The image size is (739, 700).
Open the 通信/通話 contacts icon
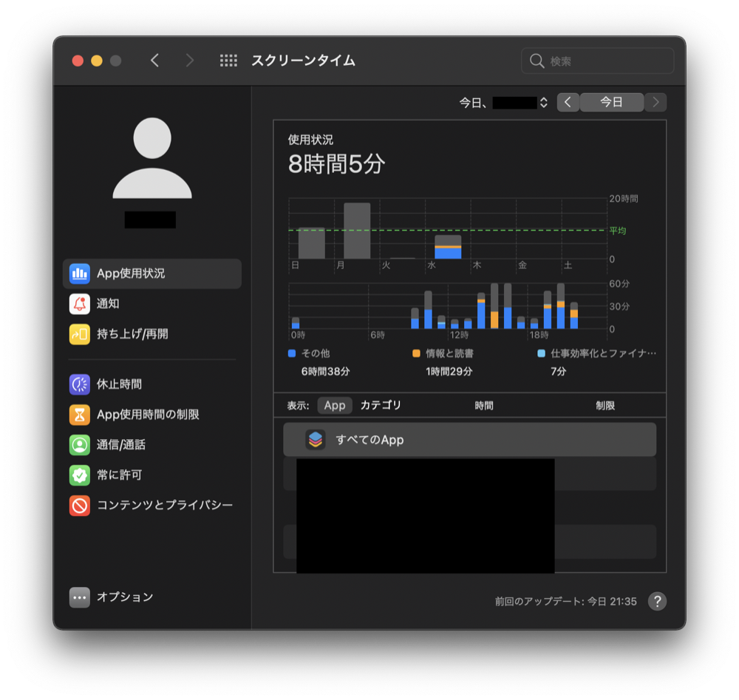[80, 444]
